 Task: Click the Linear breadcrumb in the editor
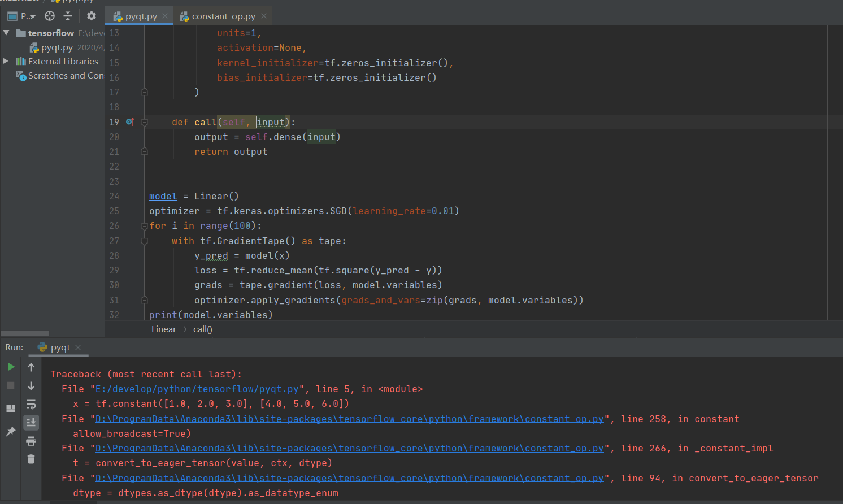[163, 329]
